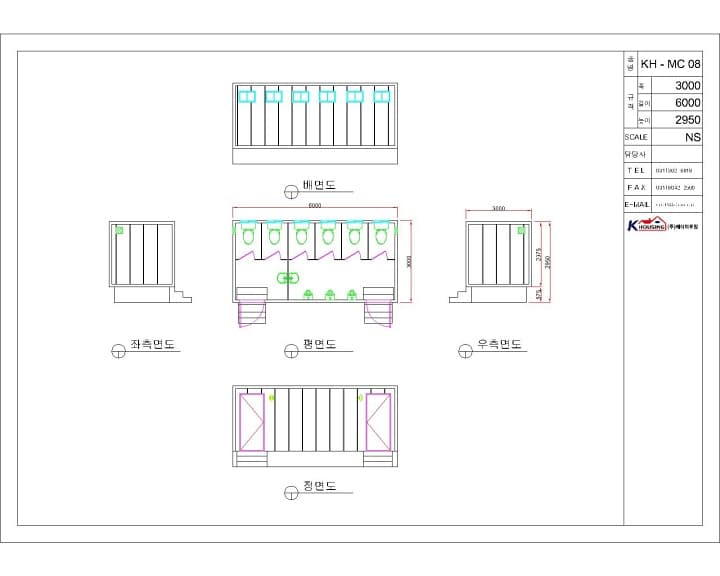Click the 담당자 label in title block

[635, 154]
